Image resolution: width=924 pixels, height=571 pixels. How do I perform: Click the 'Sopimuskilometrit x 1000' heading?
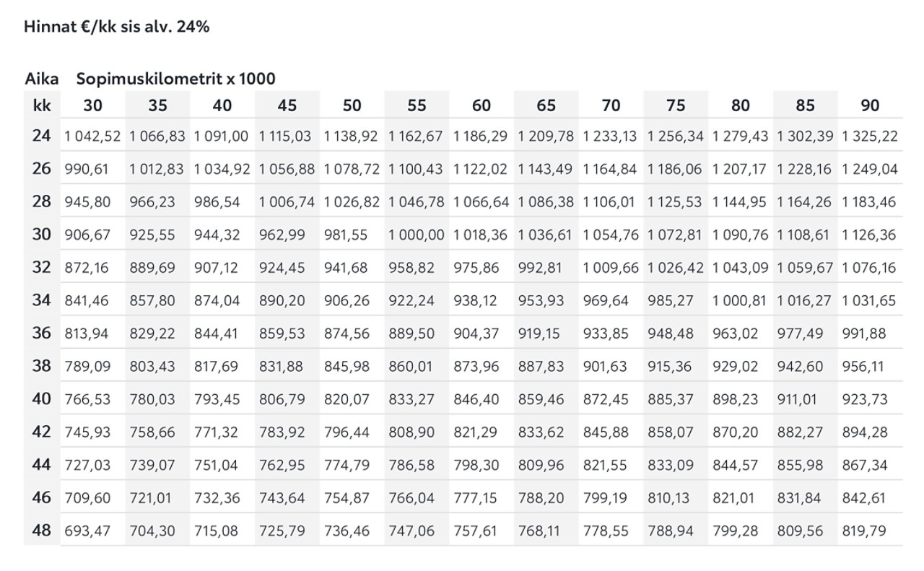tap(176, 79)
